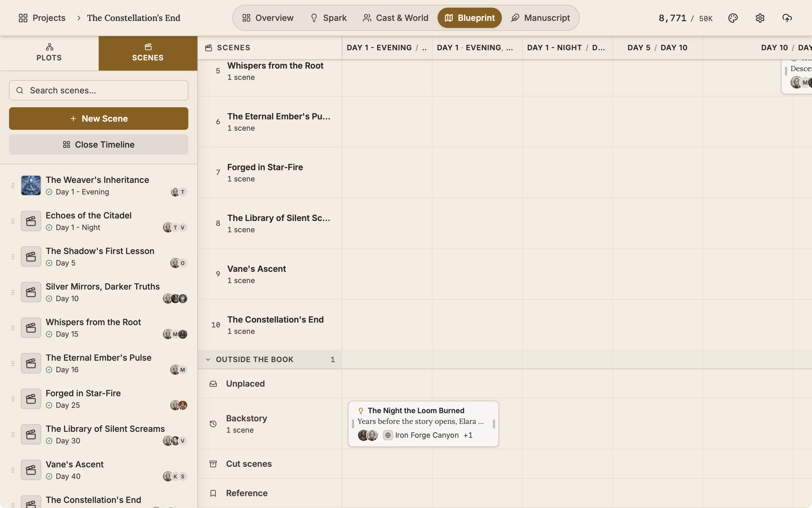Click the Reference bookmark icon
This screenshot has height=508, width=812.
point(213,493)
